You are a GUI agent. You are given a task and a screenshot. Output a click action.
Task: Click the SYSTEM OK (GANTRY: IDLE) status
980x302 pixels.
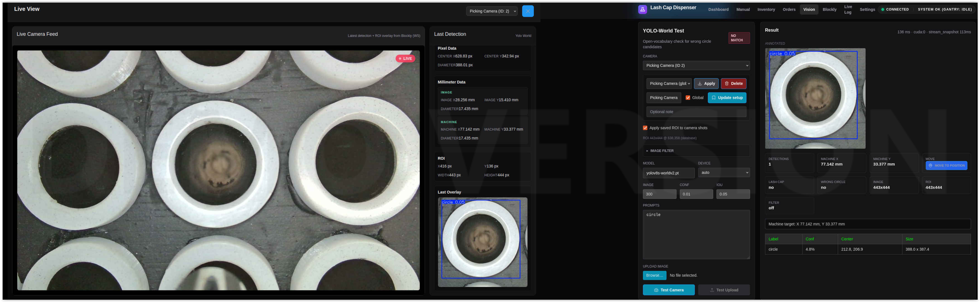[944, 10]
